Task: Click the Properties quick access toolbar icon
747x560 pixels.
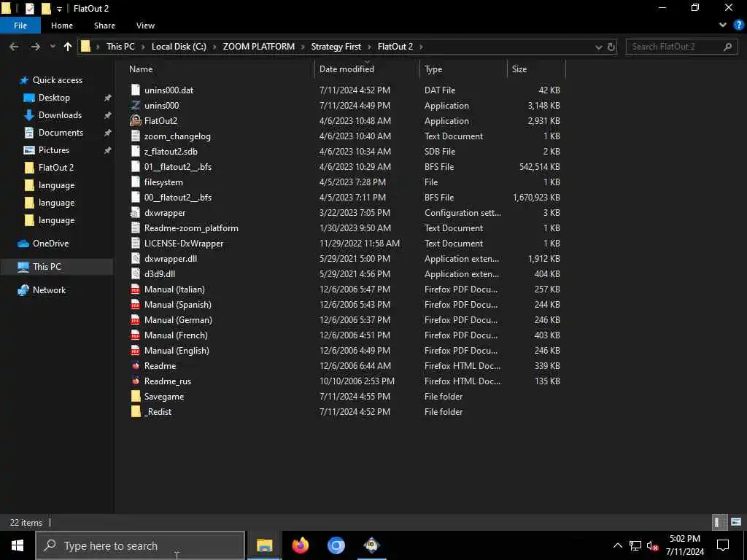Action: tap(29, 9)
